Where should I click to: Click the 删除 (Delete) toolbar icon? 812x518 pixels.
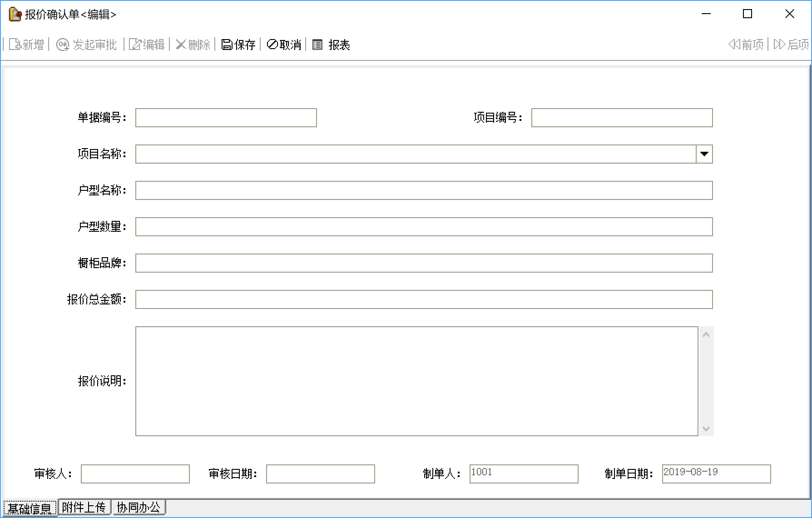[x=181, y=45]
